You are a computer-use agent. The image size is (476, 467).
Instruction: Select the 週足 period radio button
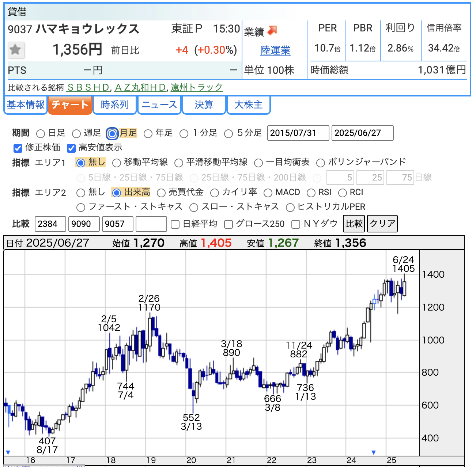(x=76, y=134)
